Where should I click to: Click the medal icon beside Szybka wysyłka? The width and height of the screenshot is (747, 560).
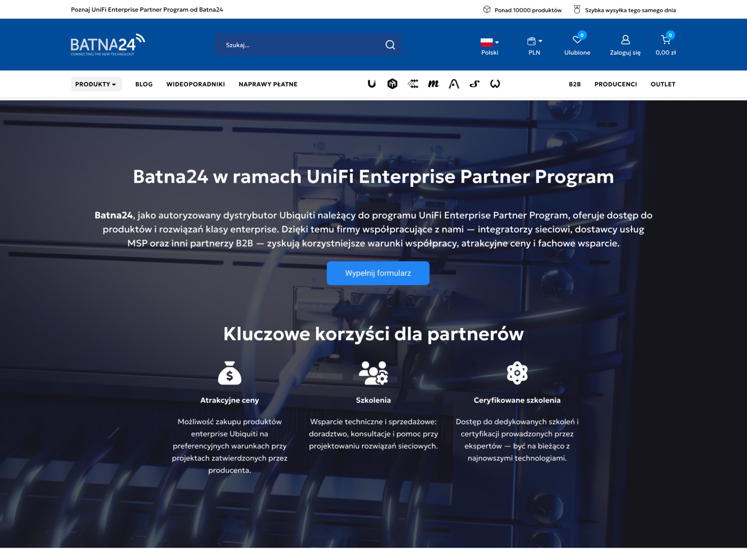(577, 9)
